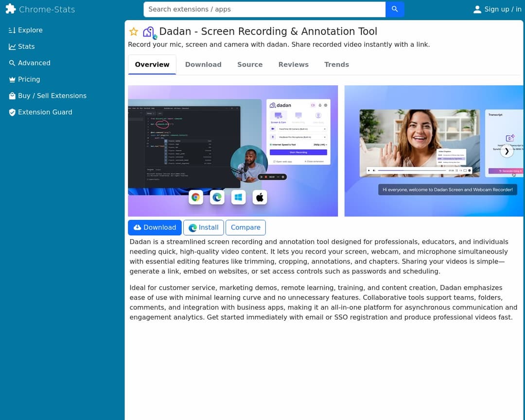Open the Chrome-Stats home link

pos(40,9)
